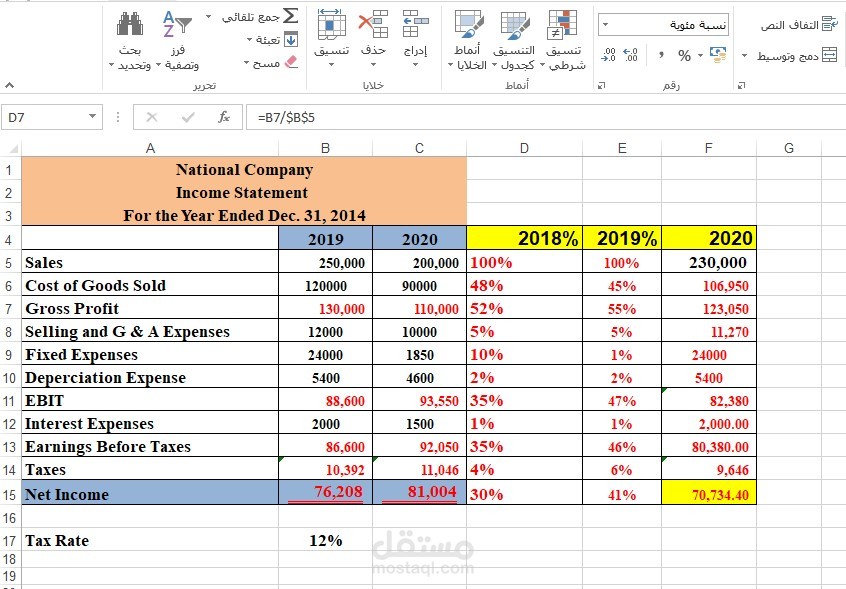This screenshot has height=589, width=846.
Task: Apply Comma Style number format
Action: pos(661,55)
